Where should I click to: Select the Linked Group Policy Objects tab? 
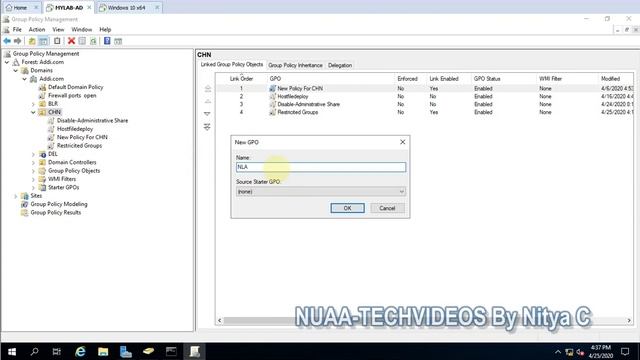click(x=231, y=64)
